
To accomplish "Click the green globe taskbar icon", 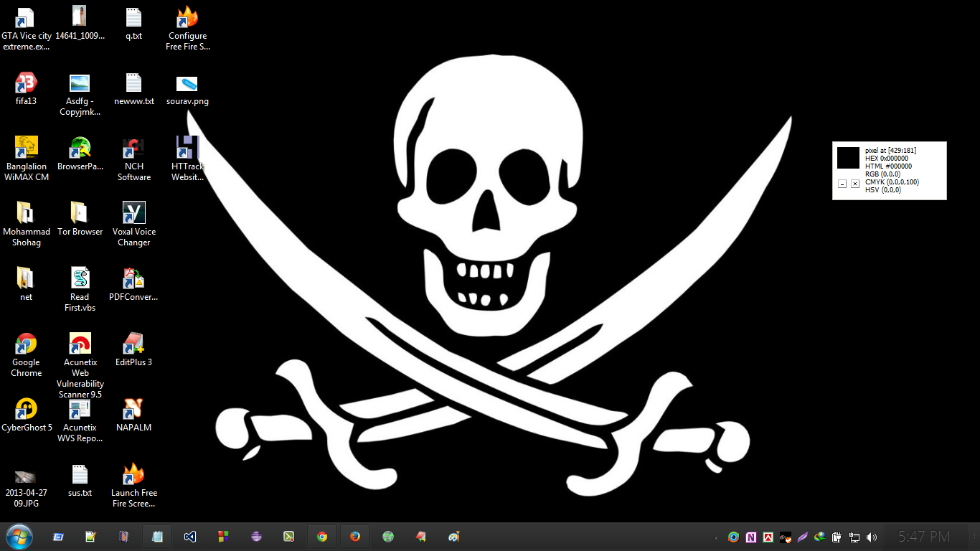I will [388, 537].
